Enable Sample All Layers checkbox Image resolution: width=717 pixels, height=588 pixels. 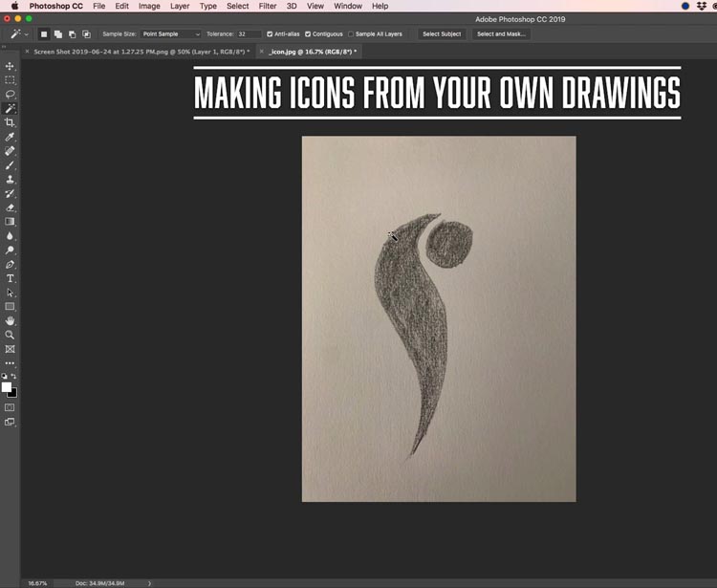[x=351, y=33]
